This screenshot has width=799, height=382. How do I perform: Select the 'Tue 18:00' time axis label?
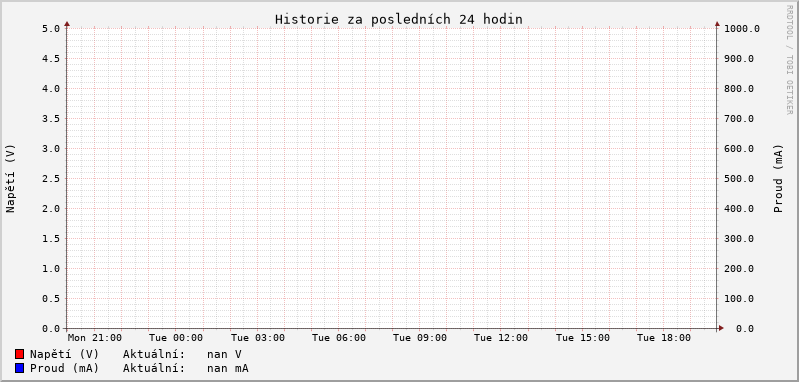coord(663,338)
